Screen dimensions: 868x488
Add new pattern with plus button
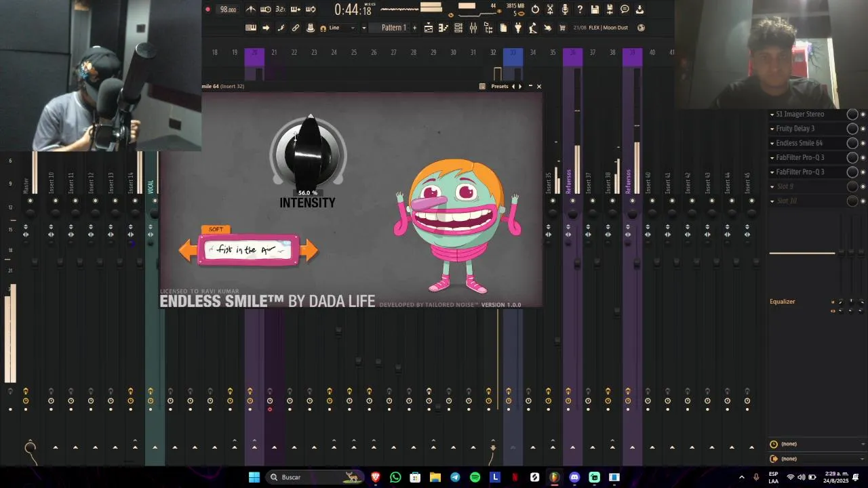(414, 28)
